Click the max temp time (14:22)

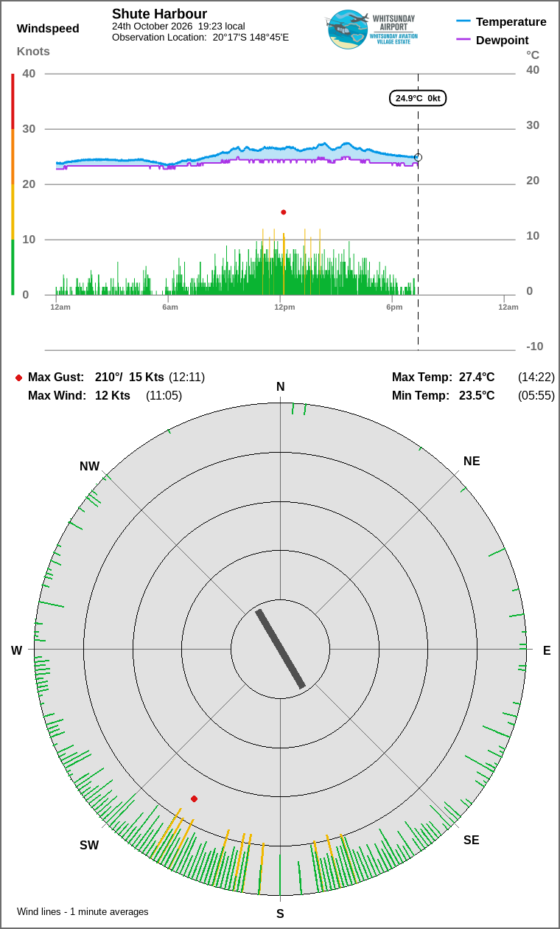(536, 377)
